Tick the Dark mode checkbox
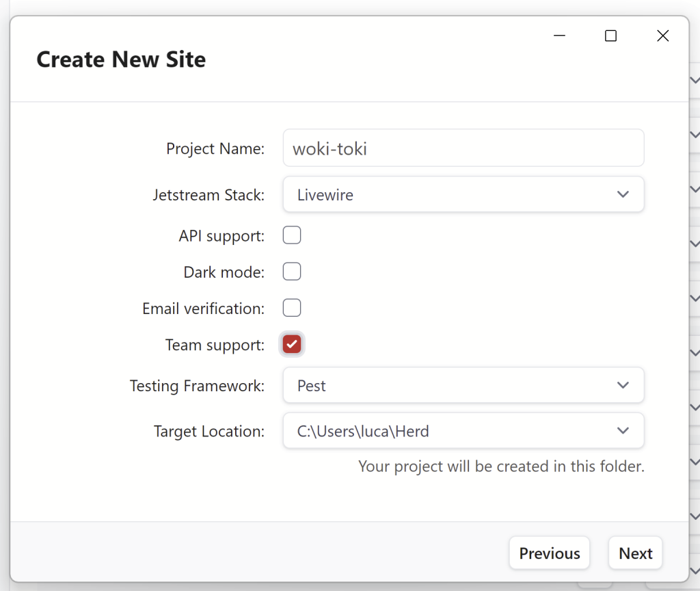 tap(292, 272)
